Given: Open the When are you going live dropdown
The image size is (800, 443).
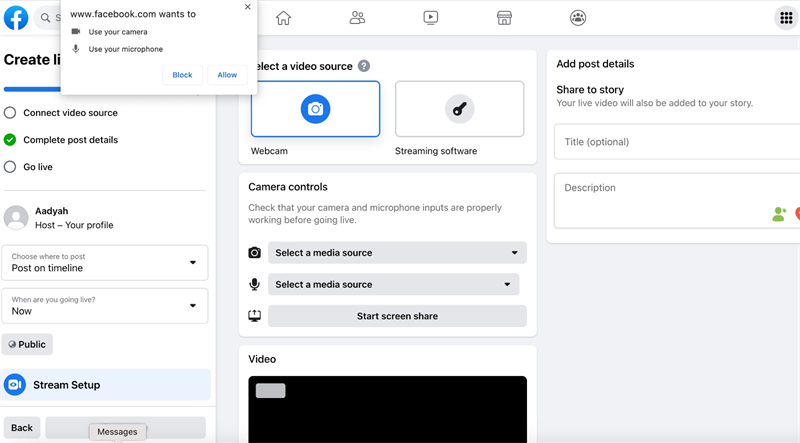Looking at the screenshot, I should [x=104, y=306].
